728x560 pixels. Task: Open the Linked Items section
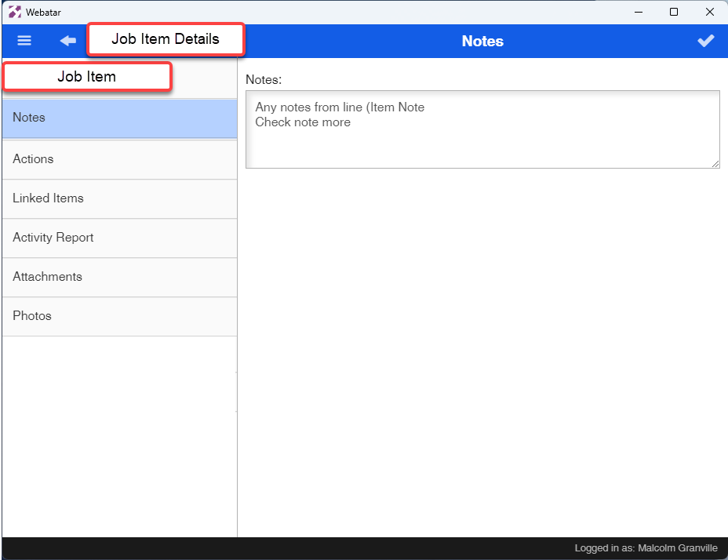(120, 198)
